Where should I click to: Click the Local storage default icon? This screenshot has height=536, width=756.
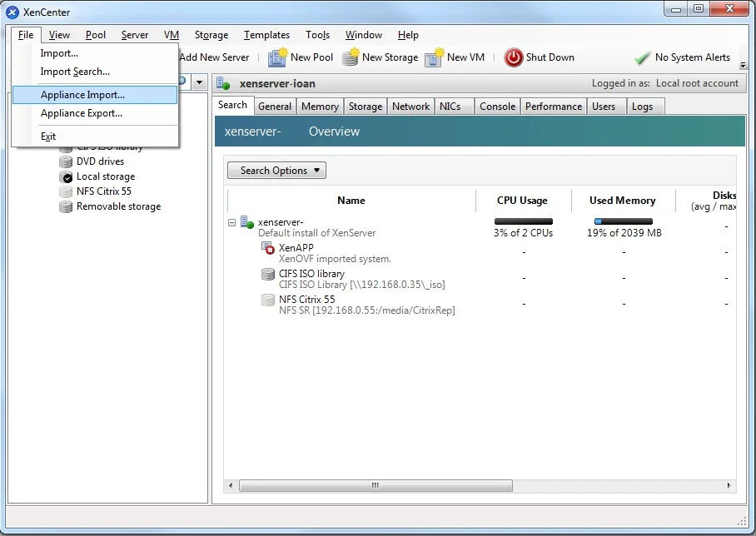pos(66,176)
